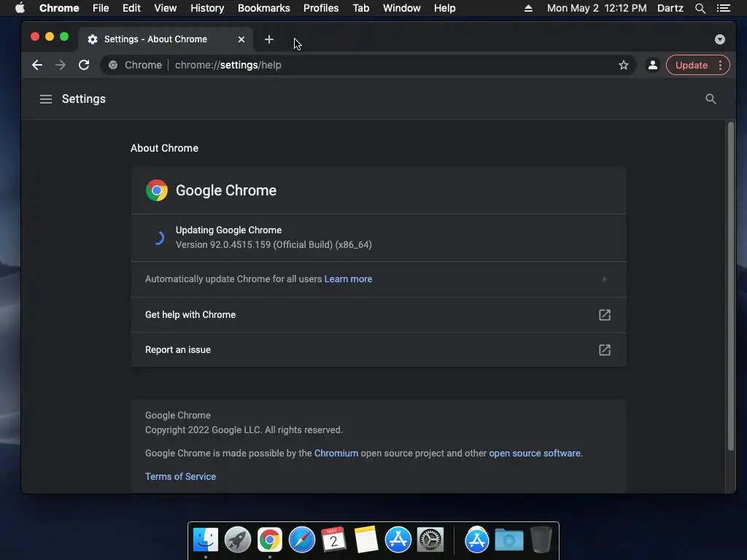The height and width of the screenshot is (560, 747).
Task: Open external link icon for Get help
Action: pos(605,315)
